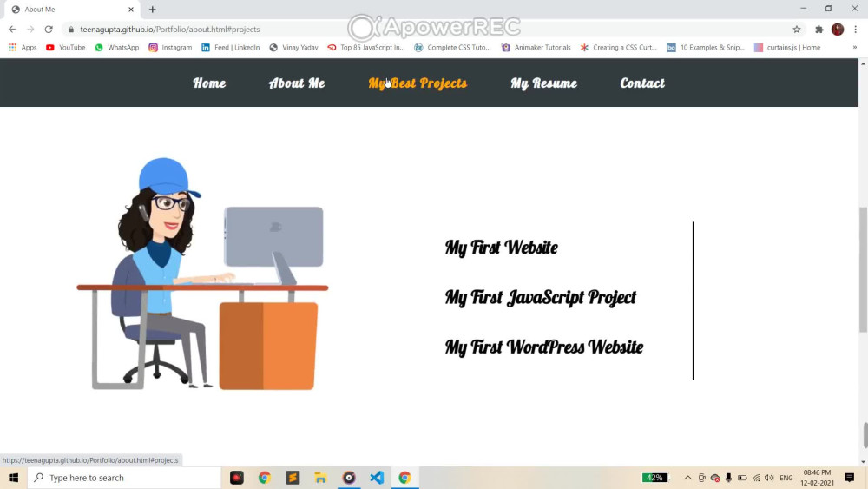Open the curtains.js | Home bookmark
The height and width of the screenshot is (489, 868).
tap(787, 48)
